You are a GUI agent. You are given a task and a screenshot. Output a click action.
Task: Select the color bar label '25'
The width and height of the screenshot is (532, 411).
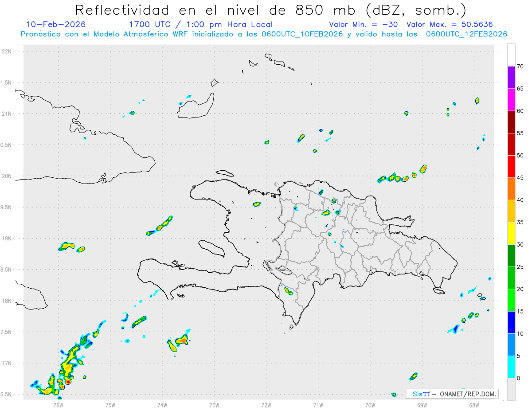coord(520,267)
